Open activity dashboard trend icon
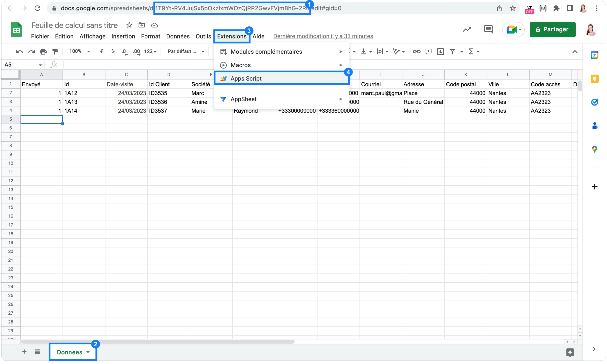Image resolution: width=607 pixels, height=364 pixels. pyautogui.click(x=467, y=29)
